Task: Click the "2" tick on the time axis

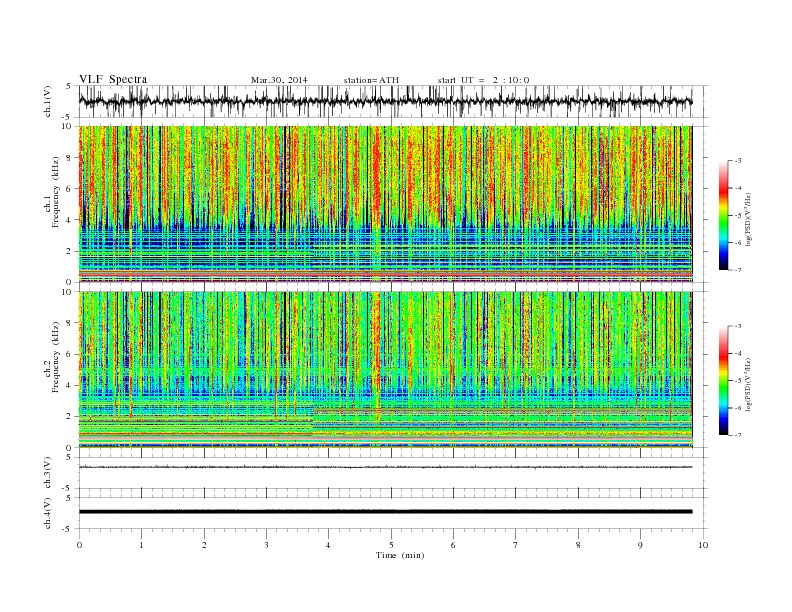Action: click(204, 545)
